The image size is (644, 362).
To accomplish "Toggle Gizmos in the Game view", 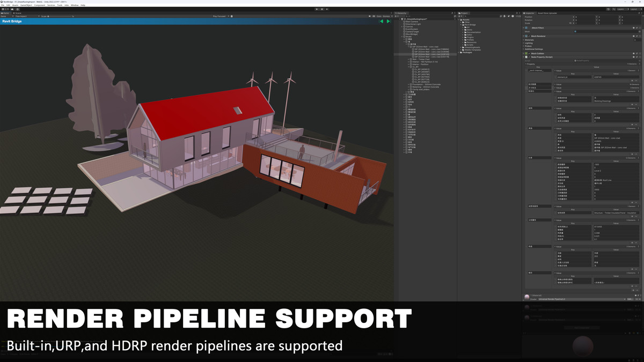I will 386,16.
